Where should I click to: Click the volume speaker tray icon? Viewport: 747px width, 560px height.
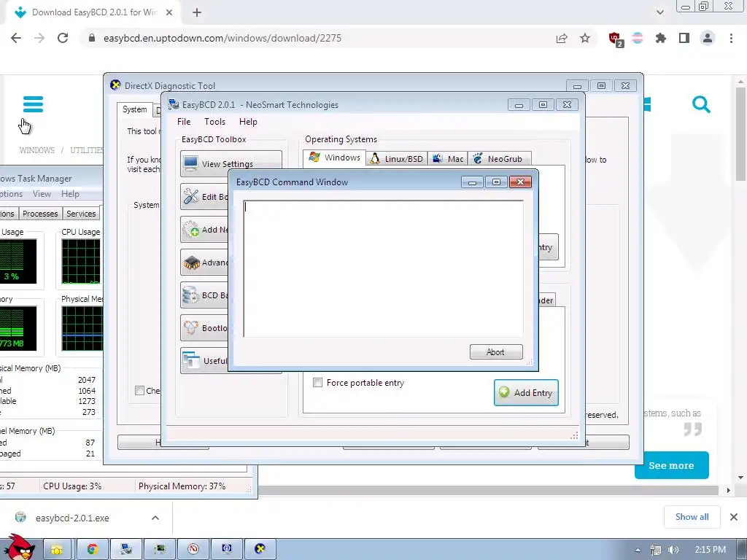pyautogui.click(x=673, y=550)
